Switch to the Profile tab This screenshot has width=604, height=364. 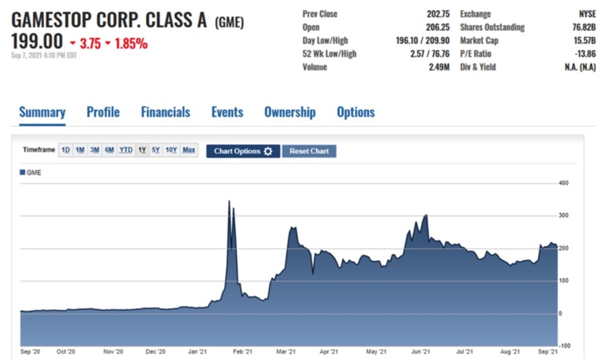pyautogui.click(x=103, y=112)
